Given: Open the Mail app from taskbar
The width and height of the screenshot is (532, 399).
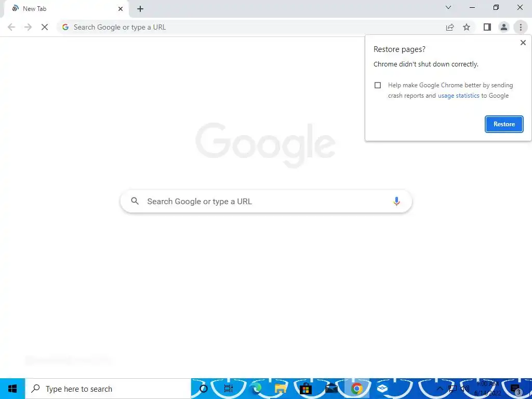Looking at the screenshot, I should pos(331,389).
